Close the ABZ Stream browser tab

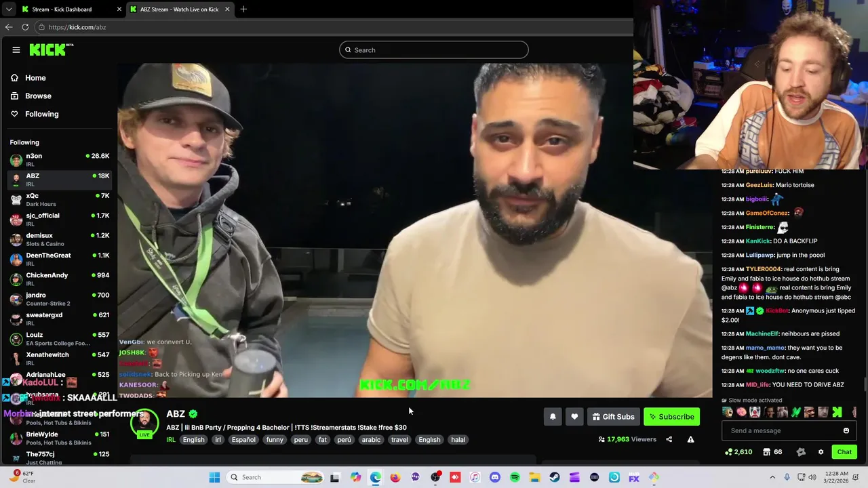coord(227,9)
